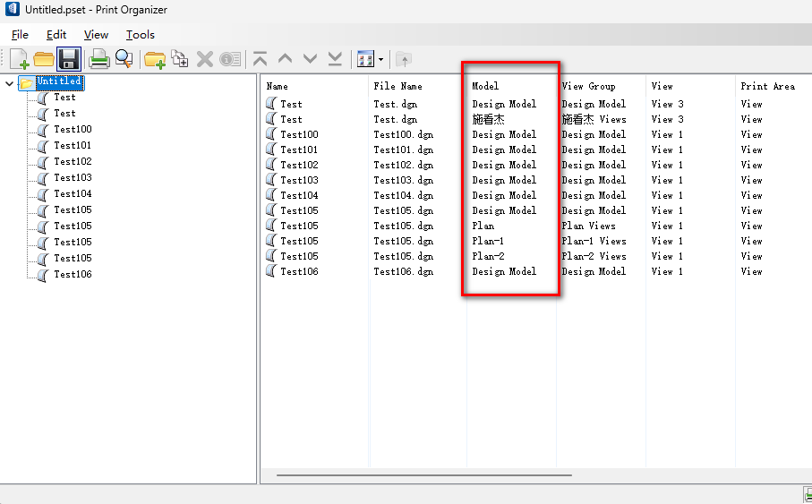Screen dimensions: 812x504
Task: Open the Edit menu
Action: click(x=56, y=35)
